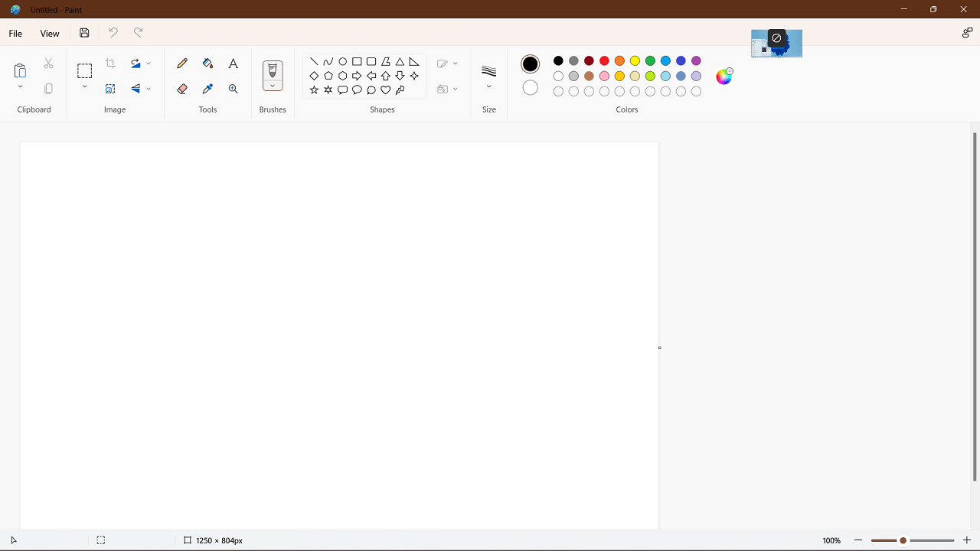
Task: Open the File menu
Action: [15, 34]
